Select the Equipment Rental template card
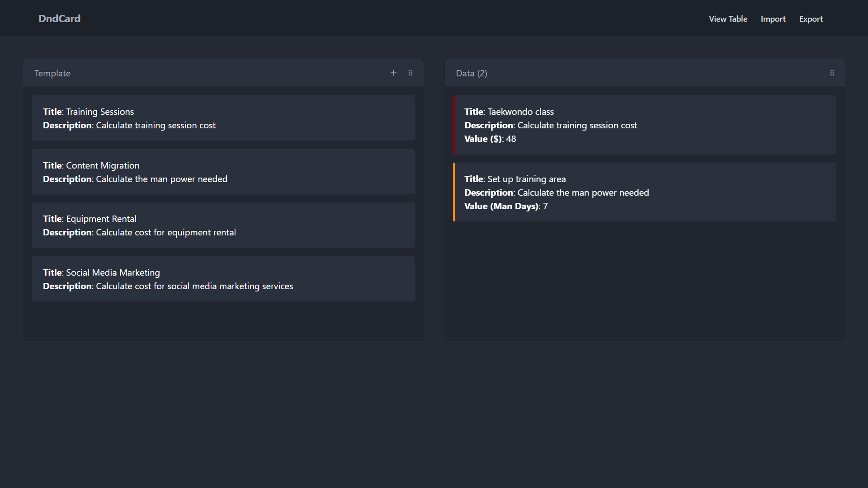Viewport: 868px width, 488px height. point(223,225)
